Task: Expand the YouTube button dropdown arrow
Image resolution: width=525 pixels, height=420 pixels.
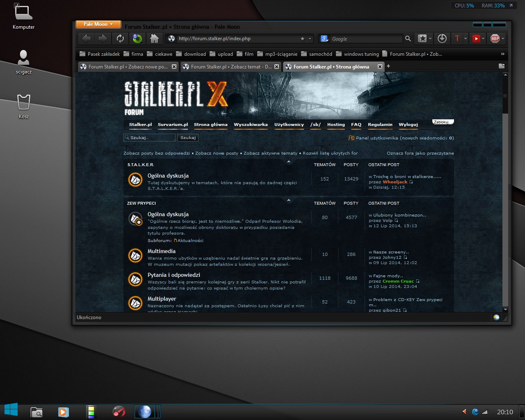Action: coord(483,39)
